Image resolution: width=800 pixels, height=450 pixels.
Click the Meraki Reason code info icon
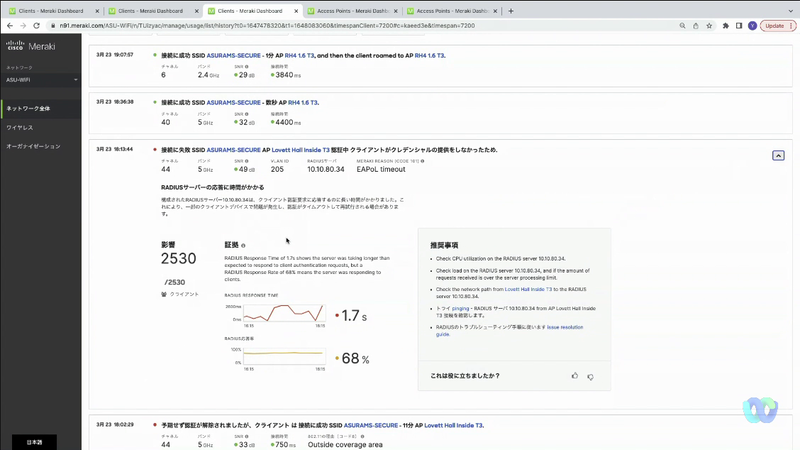422,161
